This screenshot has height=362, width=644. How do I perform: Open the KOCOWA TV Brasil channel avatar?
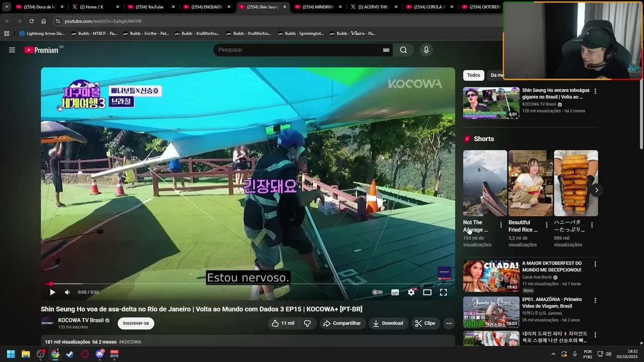47,323
